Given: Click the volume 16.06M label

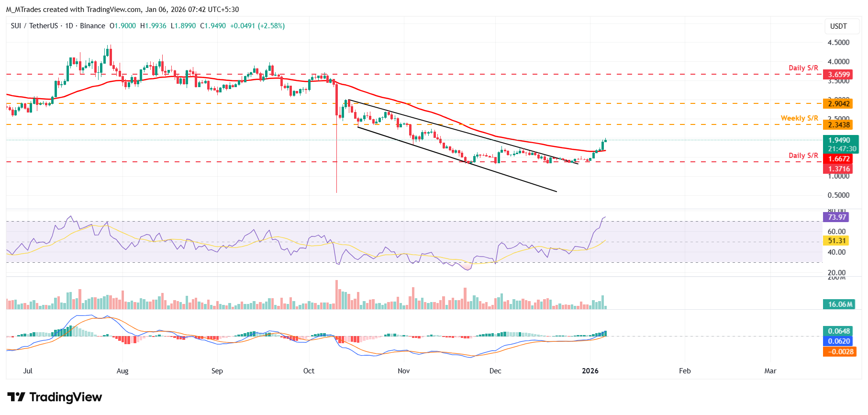Looking at the screenshot, I should [840, 304].
